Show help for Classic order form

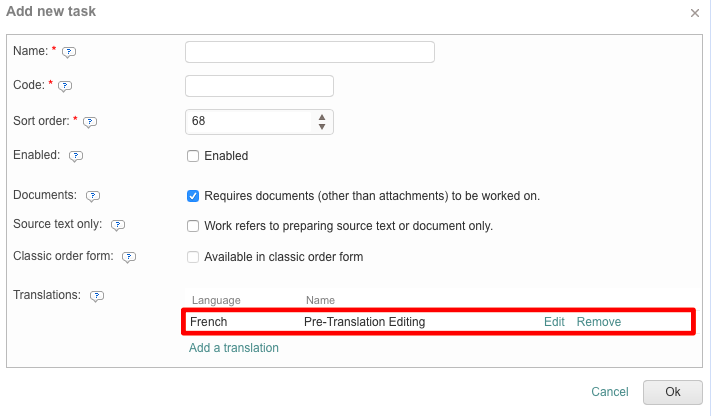click(129, 257)
